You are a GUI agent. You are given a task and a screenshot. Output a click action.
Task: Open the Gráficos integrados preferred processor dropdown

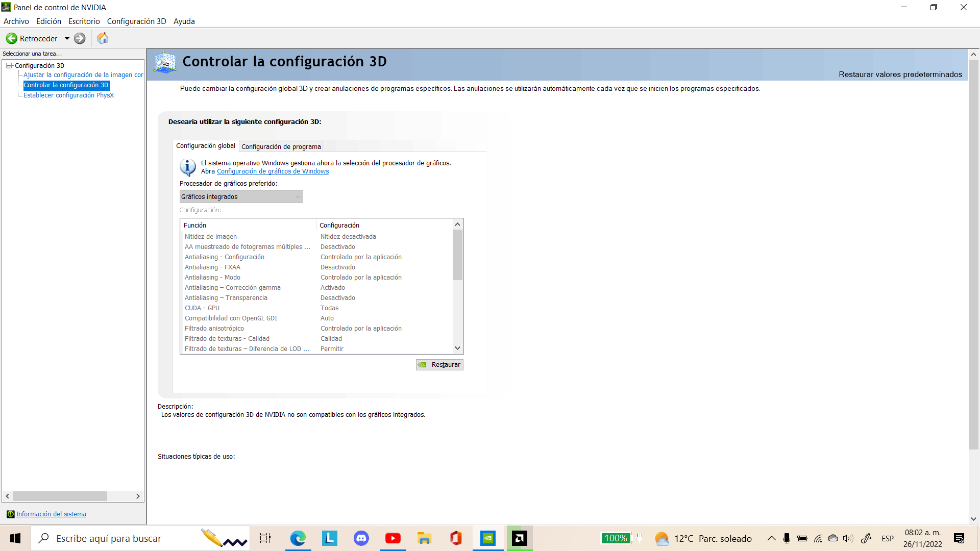[241, 197]
